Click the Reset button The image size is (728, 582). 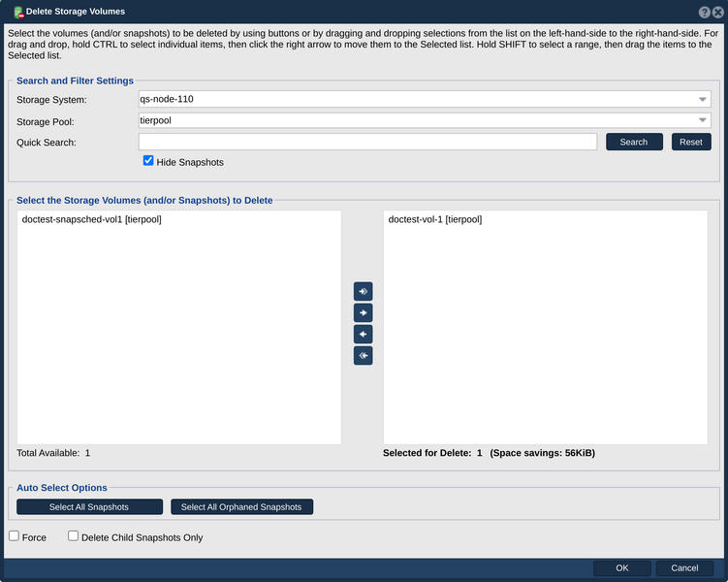pos(691,142)
